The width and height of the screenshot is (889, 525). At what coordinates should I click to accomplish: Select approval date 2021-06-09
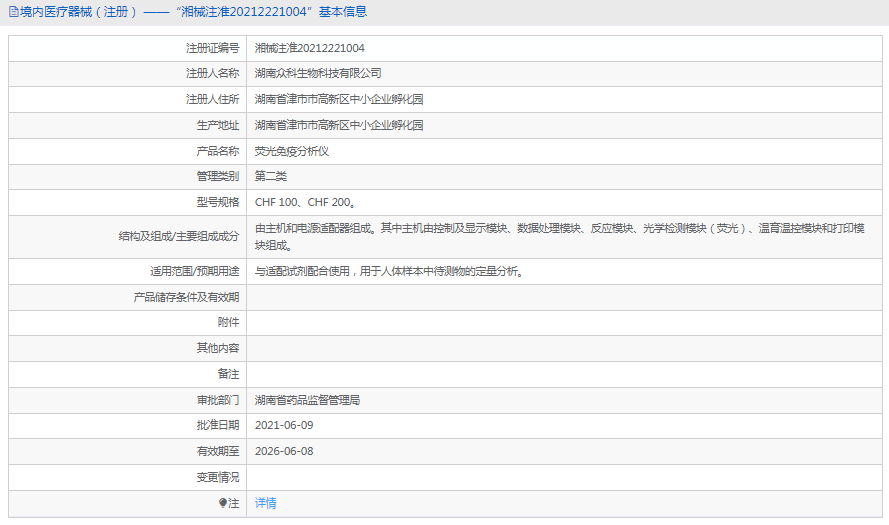pyautogui.click(x=284, y=425)
